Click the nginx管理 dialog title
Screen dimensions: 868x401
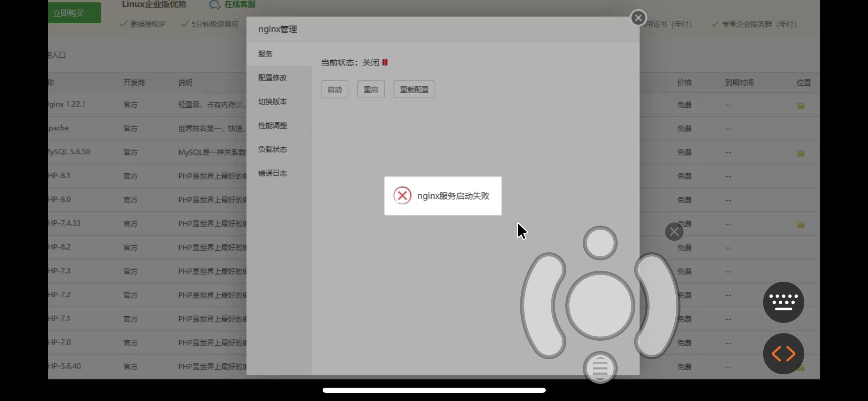click(278, 29)
